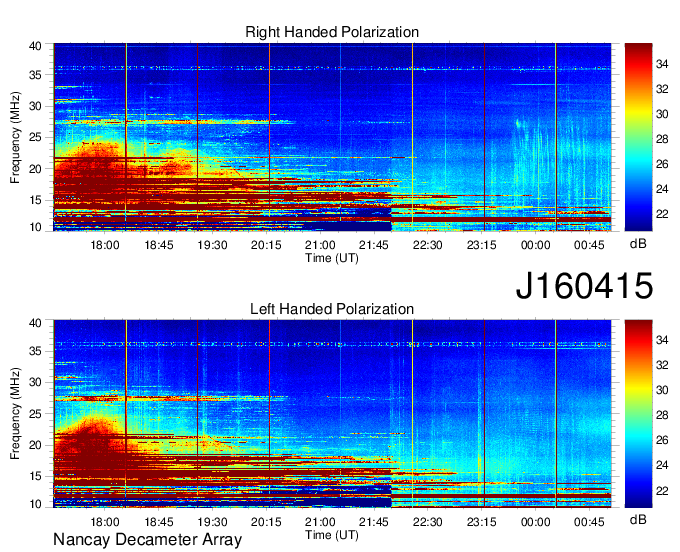
Task: Click "Frequency (MHz)" axis label of Left Handed plot
Action: 15,414
